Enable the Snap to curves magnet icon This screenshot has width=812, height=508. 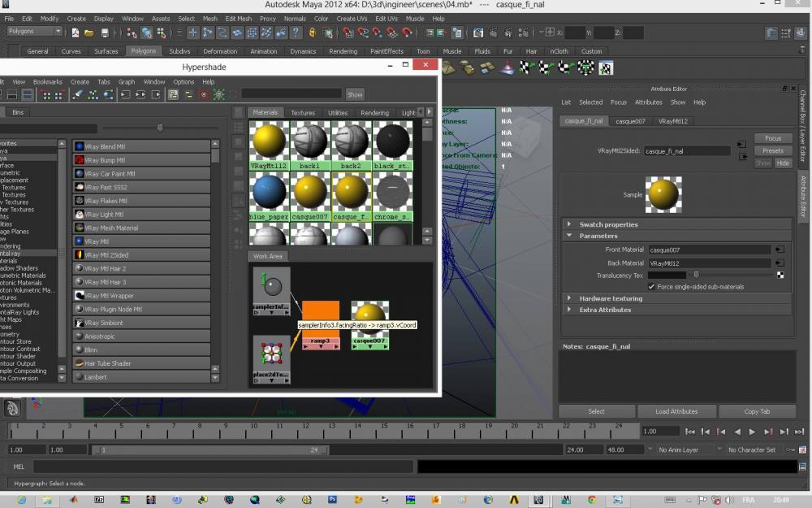(x=363, y=33)
